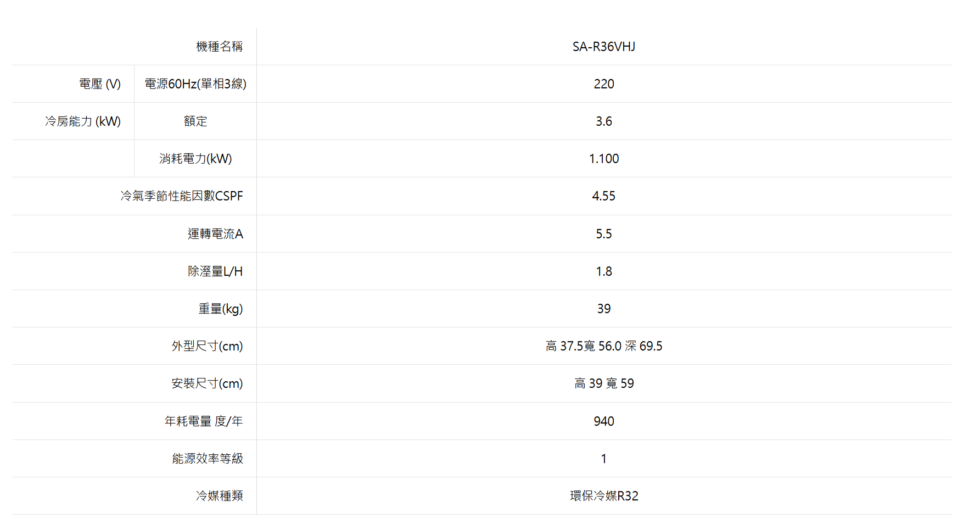Click the 除溼量L/H row label
This screenshot has width=980, height=524.
215,271
